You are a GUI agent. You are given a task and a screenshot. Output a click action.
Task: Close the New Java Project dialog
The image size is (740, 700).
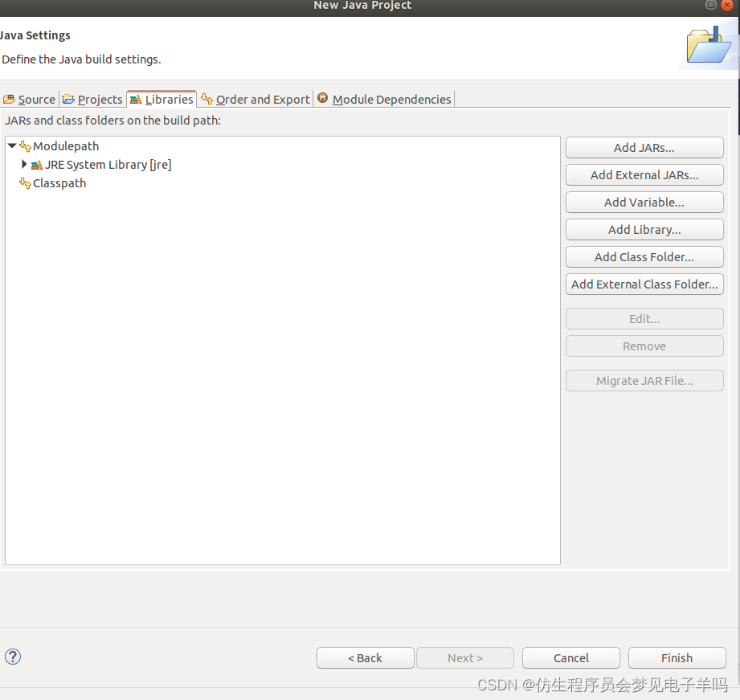coord(727,5)
